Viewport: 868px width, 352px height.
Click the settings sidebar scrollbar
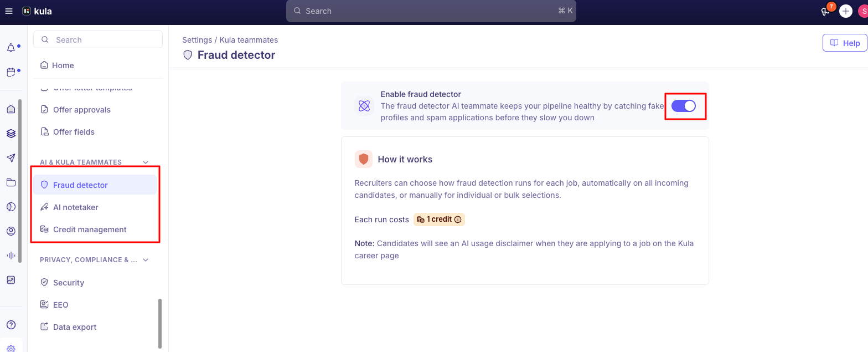[161, 324]
